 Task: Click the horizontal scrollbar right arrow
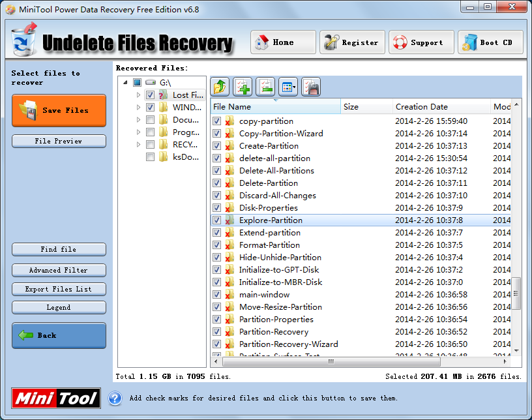[505, 361]
